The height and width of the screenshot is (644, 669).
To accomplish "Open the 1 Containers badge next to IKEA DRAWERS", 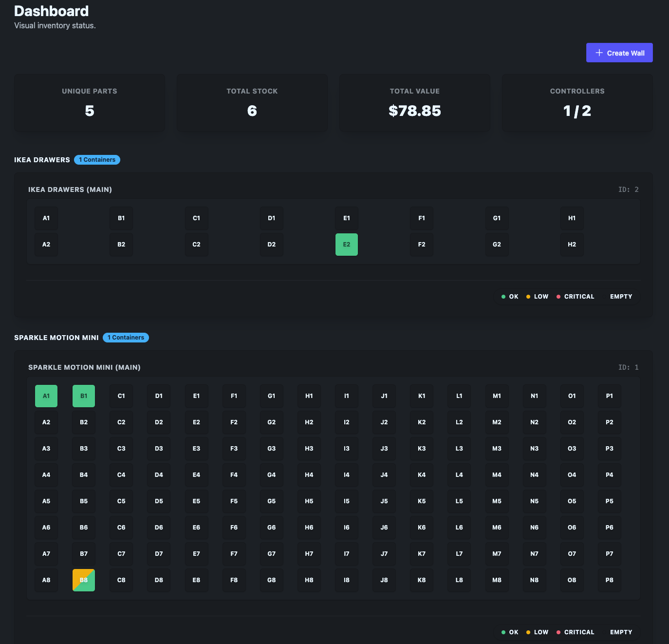I will (97, 159).
